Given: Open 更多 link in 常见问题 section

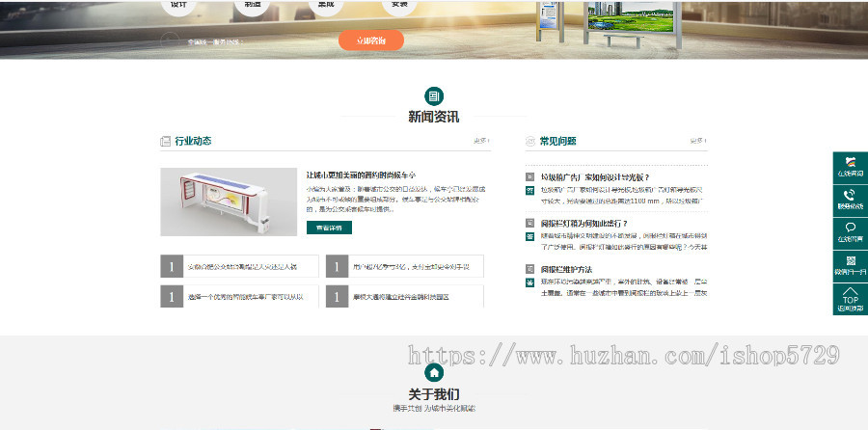Looking at the screenshot, I should tap(698, 141).
